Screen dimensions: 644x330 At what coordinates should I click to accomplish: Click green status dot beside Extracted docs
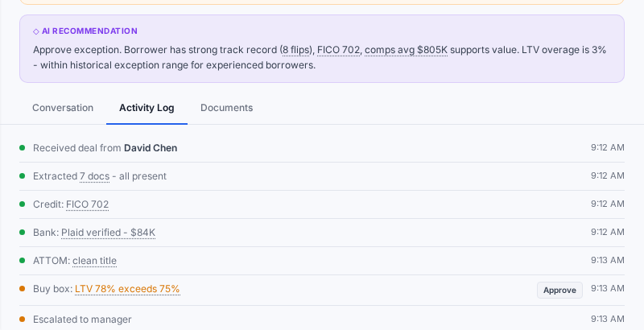(x=23, y=176)
